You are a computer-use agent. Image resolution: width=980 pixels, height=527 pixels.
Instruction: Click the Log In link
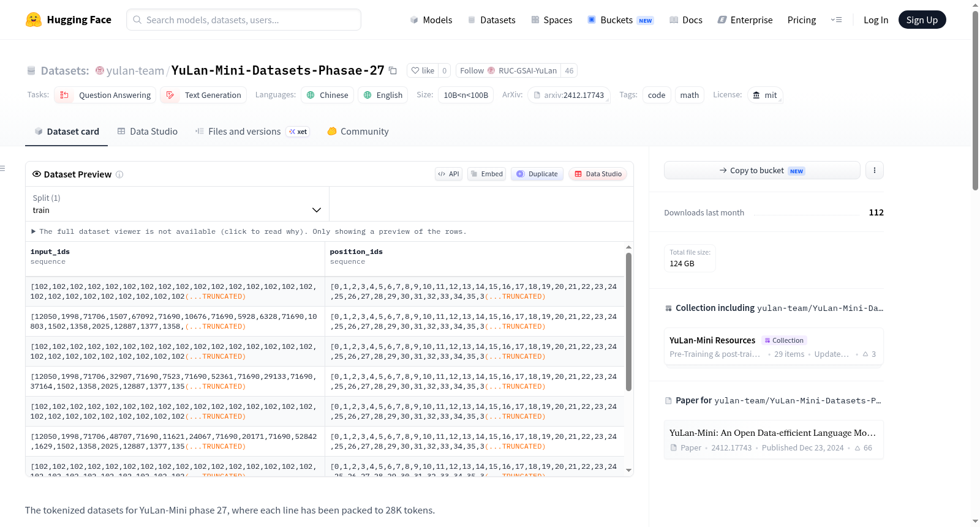pyautogui.click(x=876, y=20)
